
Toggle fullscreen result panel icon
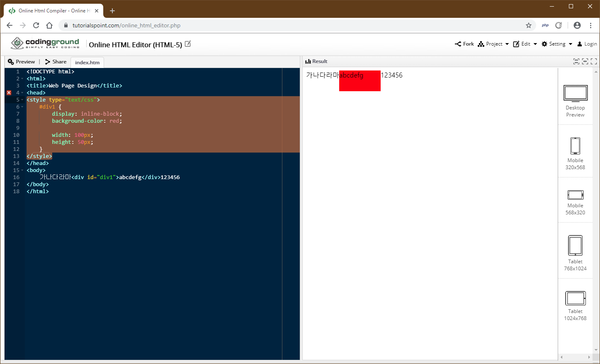click(594, 61)
